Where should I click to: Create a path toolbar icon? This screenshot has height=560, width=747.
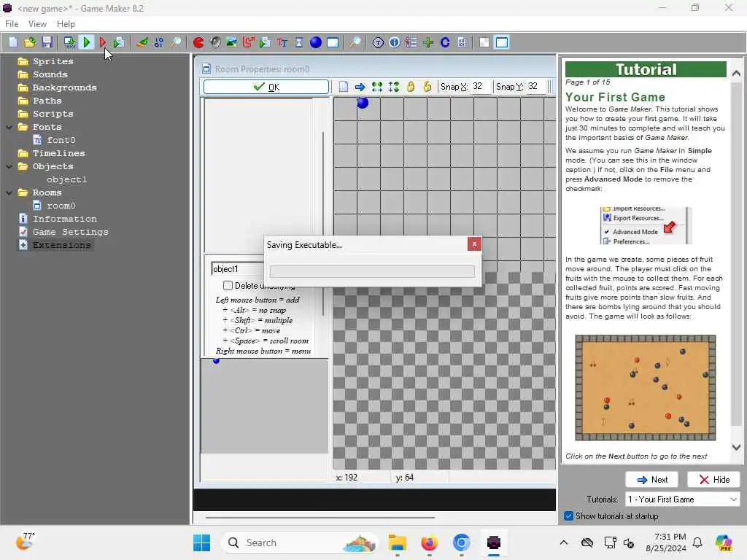click(248, 42)
